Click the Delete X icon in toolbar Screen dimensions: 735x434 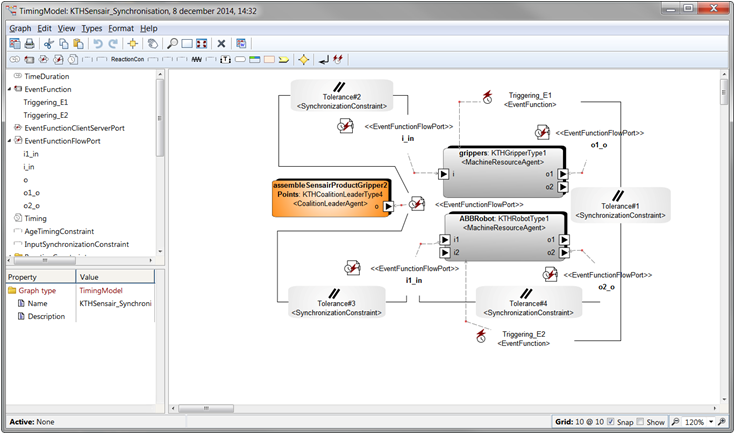221,44
